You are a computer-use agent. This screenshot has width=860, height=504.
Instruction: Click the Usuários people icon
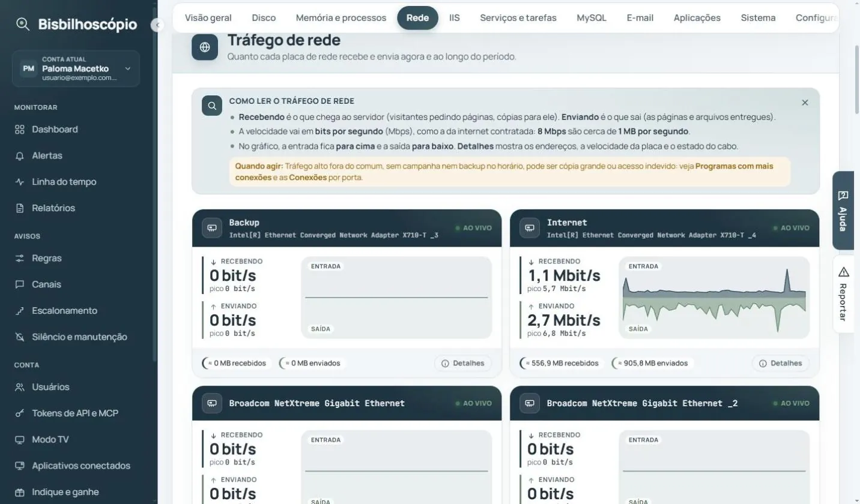click(20, 387)
